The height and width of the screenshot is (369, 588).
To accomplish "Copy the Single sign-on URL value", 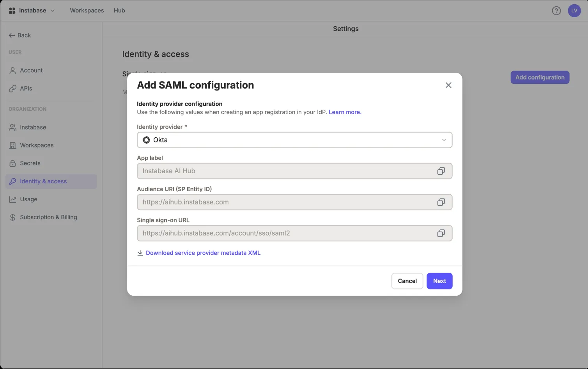I will pyautogui.click(x=441, y=233).
